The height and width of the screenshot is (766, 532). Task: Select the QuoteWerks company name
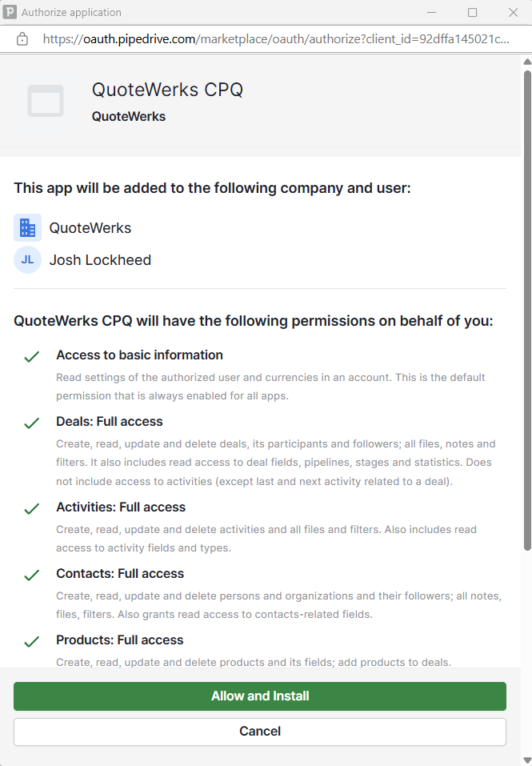[x=90, y=228]
